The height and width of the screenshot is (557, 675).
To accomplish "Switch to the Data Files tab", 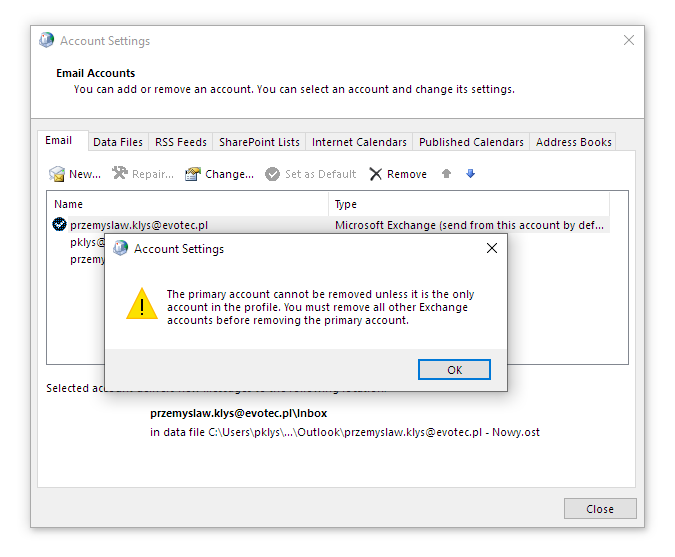I will (118, 142).
